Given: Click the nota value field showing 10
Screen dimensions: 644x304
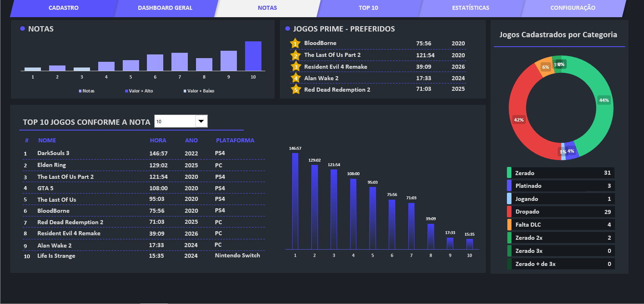Looking at the screenshot, I should pyautogui.click(x=175, y=121).
